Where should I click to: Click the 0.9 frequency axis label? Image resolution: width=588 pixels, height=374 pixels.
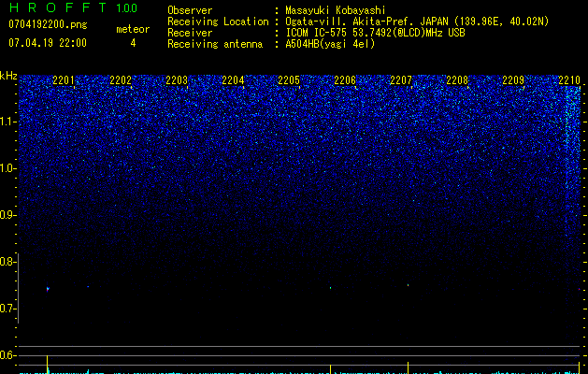pos(7,215)
